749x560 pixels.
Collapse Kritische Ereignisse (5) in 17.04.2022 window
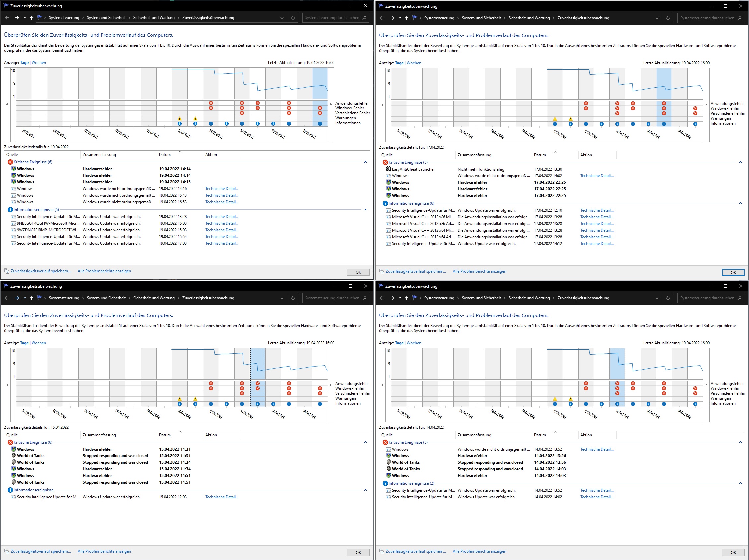(740, 162)
